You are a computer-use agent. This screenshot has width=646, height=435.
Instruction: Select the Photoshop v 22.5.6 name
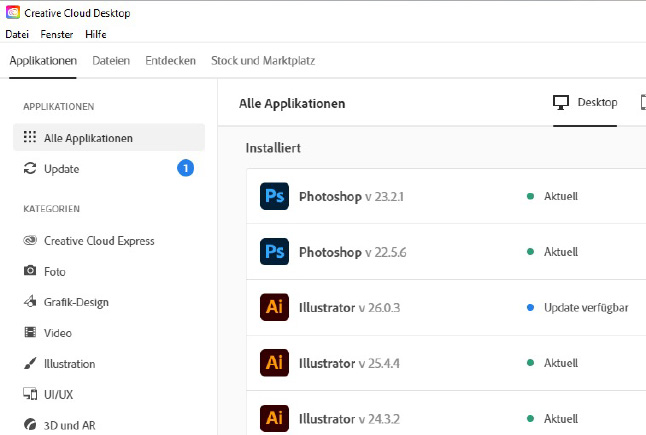tap(353, 252)
